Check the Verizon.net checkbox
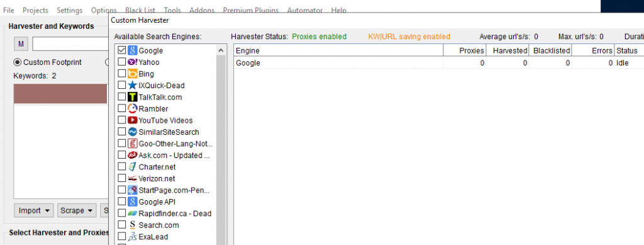 coord(121,178)
